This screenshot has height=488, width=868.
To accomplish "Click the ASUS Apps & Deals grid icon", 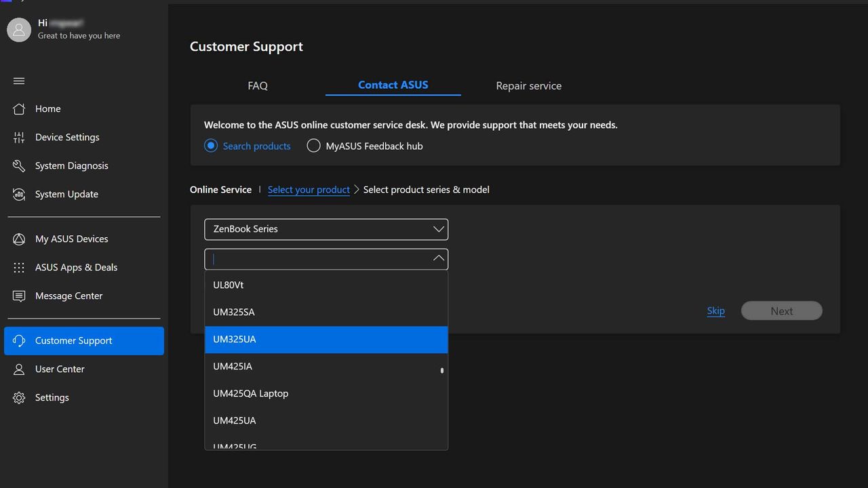I will click(19, 268).
